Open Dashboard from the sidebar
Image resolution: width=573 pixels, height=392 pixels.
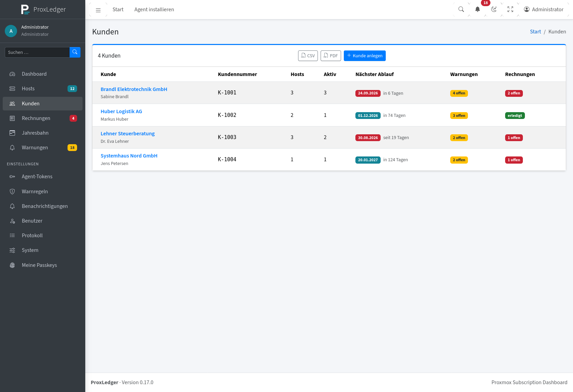(43, 74)
